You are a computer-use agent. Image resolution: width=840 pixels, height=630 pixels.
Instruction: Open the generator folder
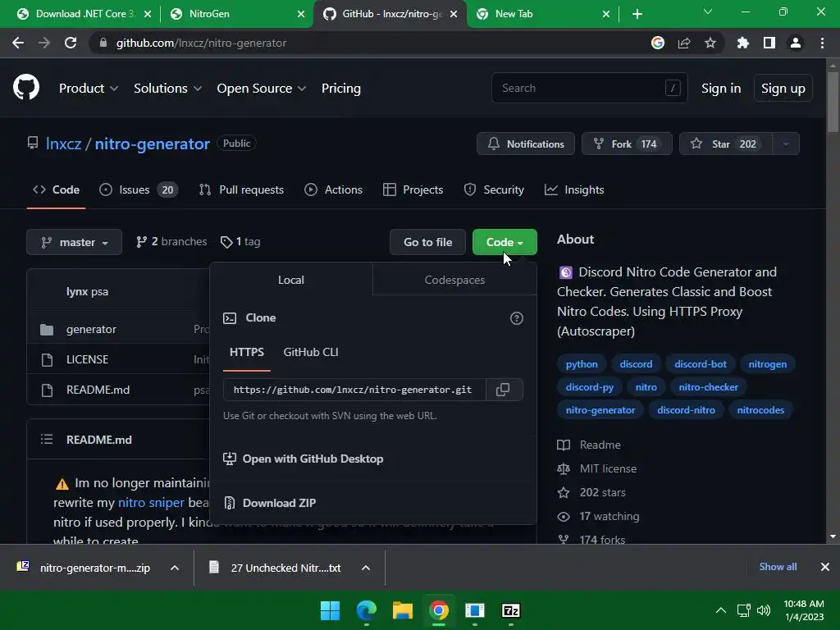91,330
